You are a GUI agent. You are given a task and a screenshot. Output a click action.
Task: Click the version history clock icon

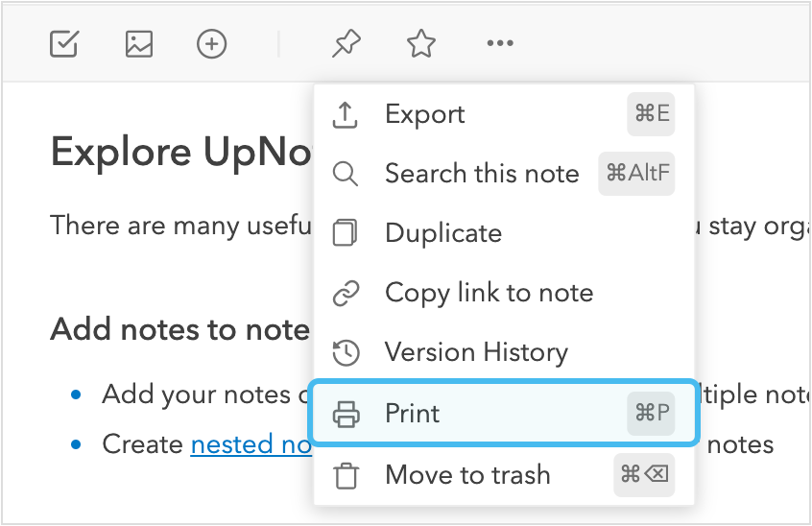pos(345,352)
